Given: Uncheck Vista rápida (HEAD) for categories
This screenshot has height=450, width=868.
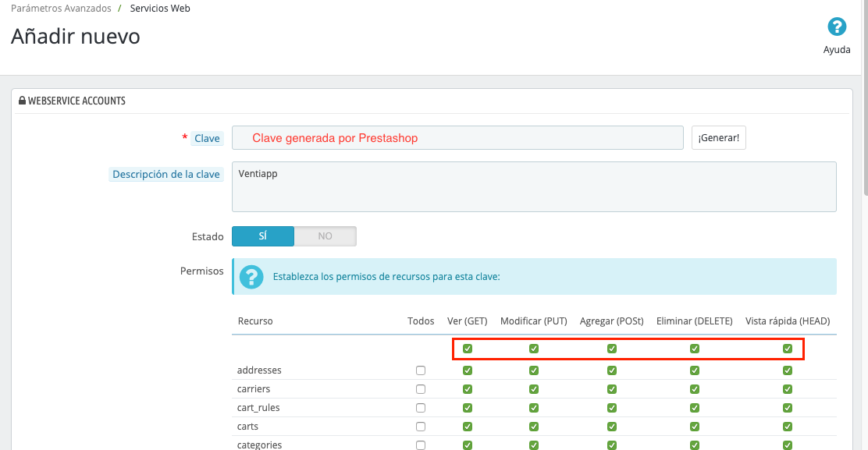Looking at the screenshot, I should (787, 445).
